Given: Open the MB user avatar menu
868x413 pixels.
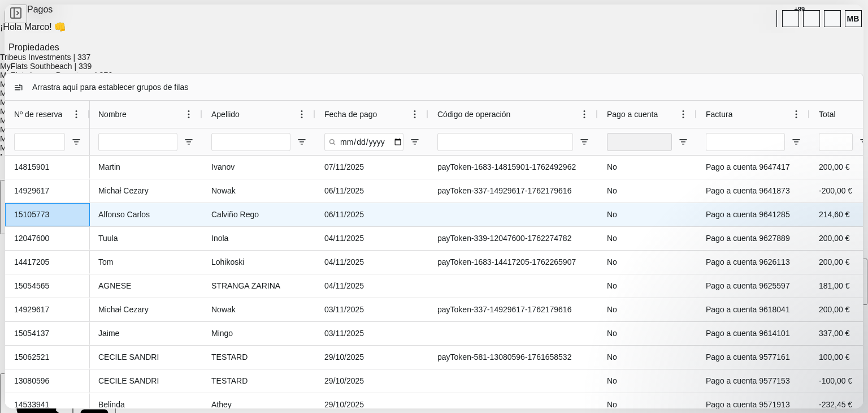Looking at the screenshot, I should coord(853,19).
